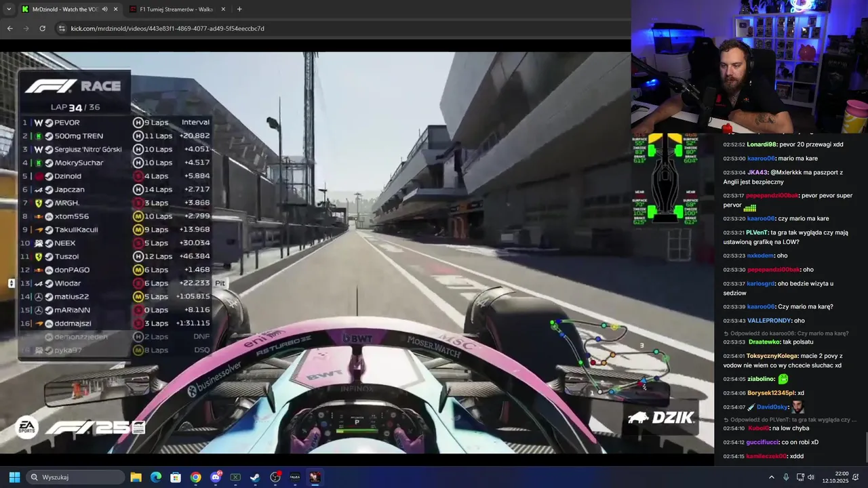Open File Explorer from the taskbar
Image resolution: width=868 pixels, height=488 pixels.
(136, 477)
